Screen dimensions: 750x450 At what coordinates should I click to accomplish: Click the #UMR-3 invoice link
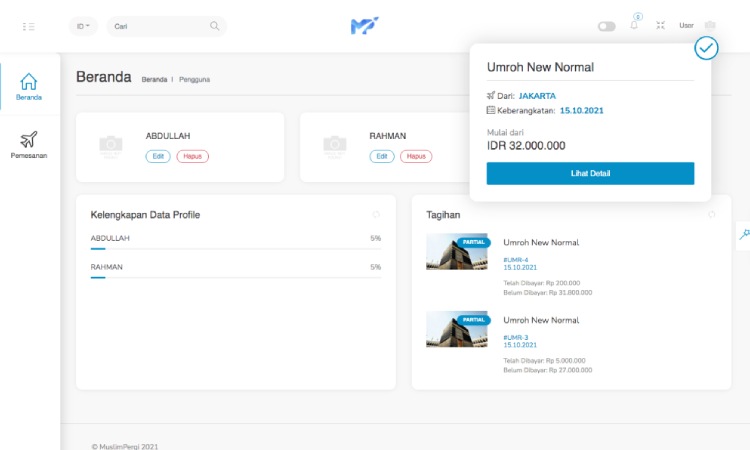click(x=516, y=338)
